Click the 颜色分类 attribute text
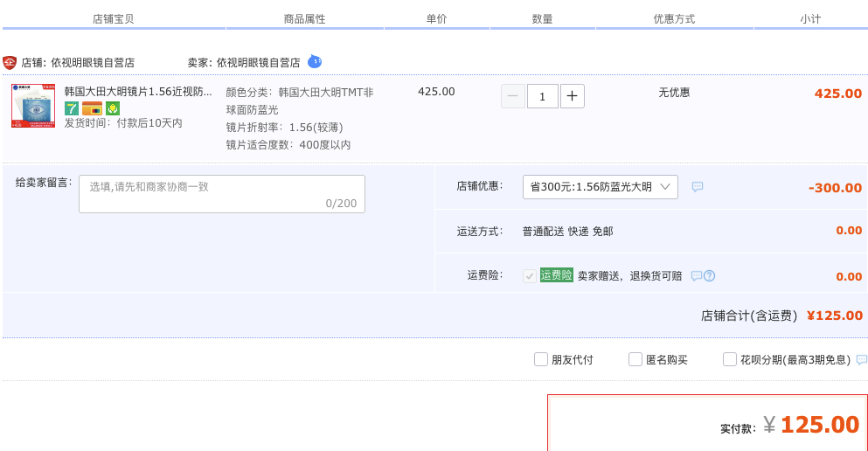Screen dimensions: 868x451 (x=300, y=101)
